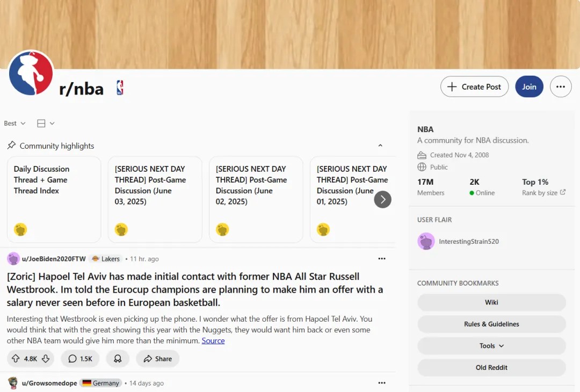This screenshot has height=392, width=580.
Task: Click the award icon on the post
Action: (118, 359)
